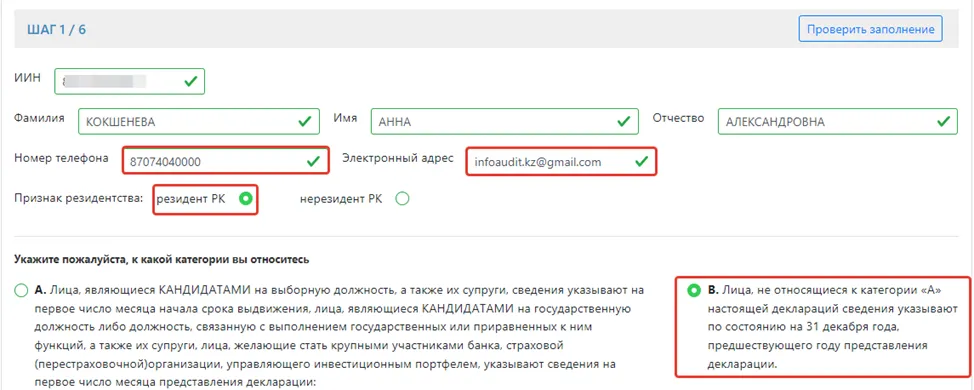Click the green checkmark in the Отчество field

(x=943, y=121)
